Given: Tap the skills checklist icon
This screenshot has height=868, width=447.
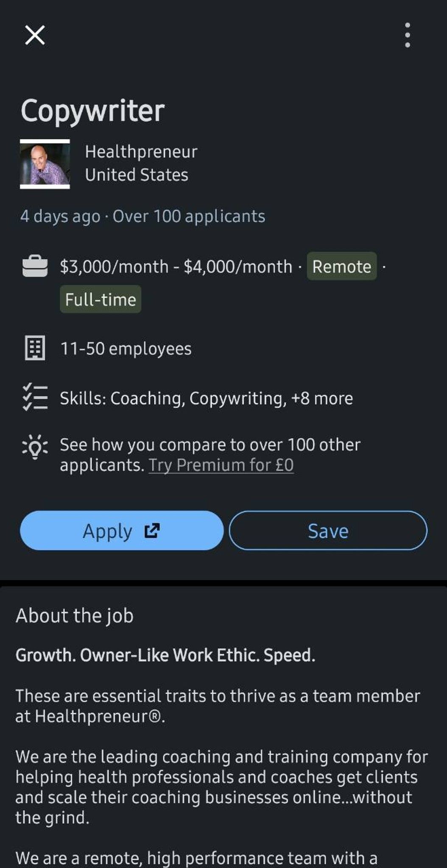Looking at the screenshot, I should pos(35,398).
